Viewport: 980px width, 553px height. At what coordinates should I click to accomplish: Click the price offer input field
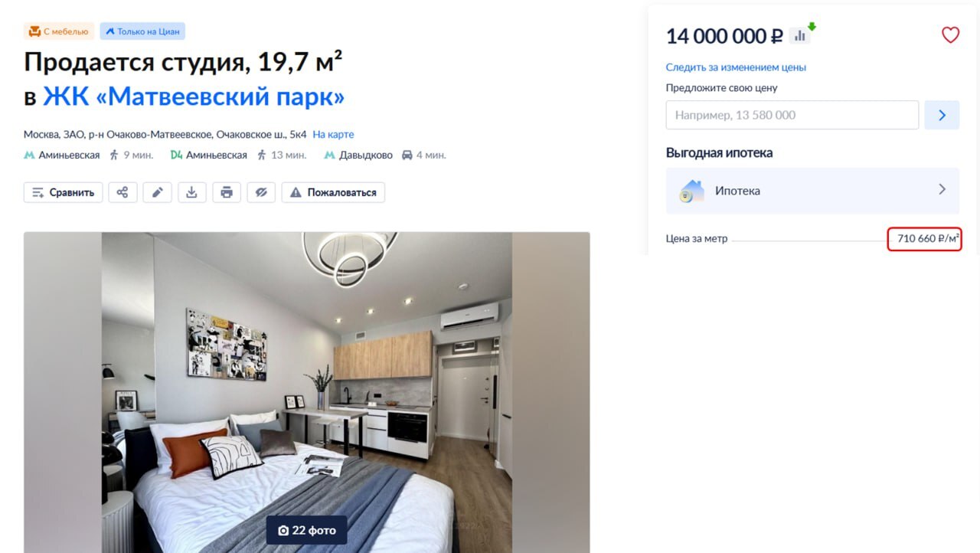[x=792, y=115]
